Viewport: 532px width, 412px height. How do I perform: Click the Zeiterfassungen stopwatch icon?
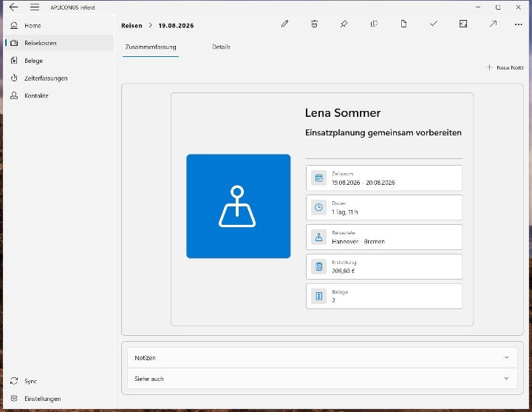pyautogui.click(x=14, y=78)
